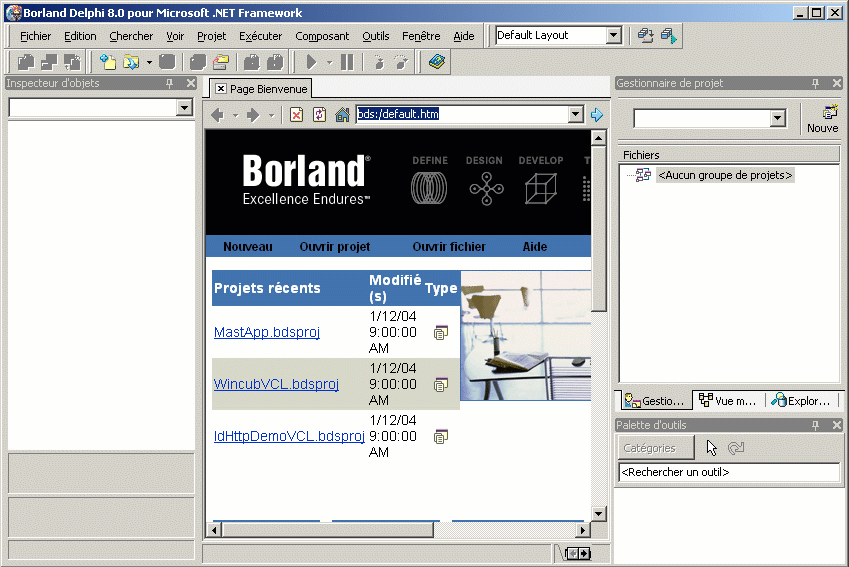
Task: Open the Default Layout dropdown
Action: (x=613, y=36)
